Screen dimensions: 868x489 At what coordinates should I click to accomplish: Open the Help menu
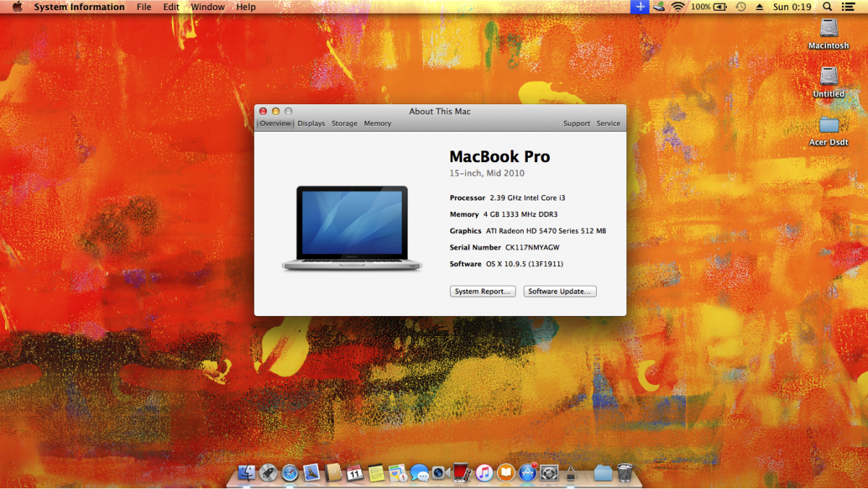(246, 7)
